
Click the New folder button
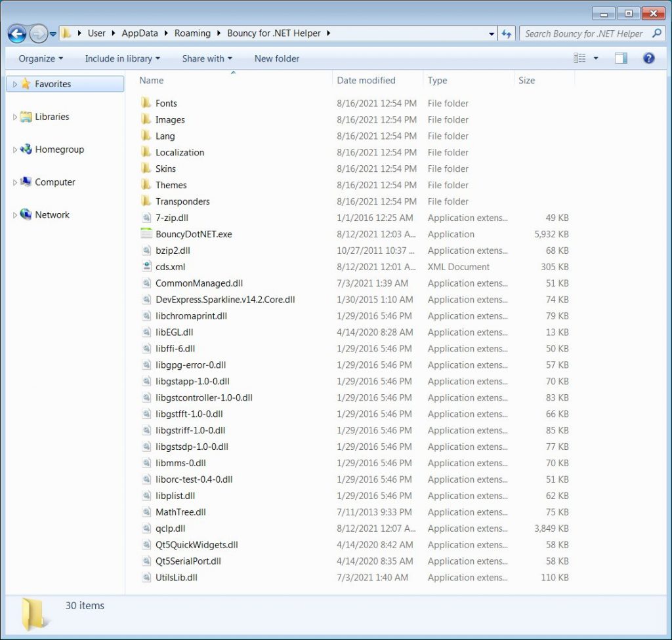click(276, 58)
